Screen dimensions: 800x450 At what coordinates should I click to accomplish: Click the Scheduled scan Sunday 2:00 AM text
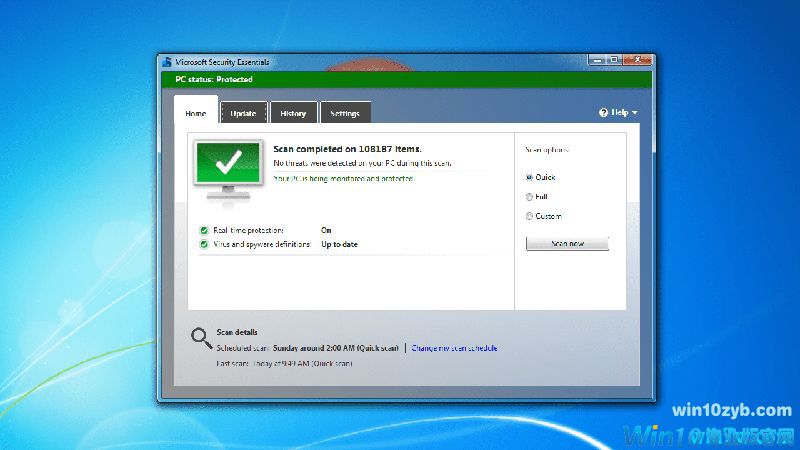[x=308, y=348]
